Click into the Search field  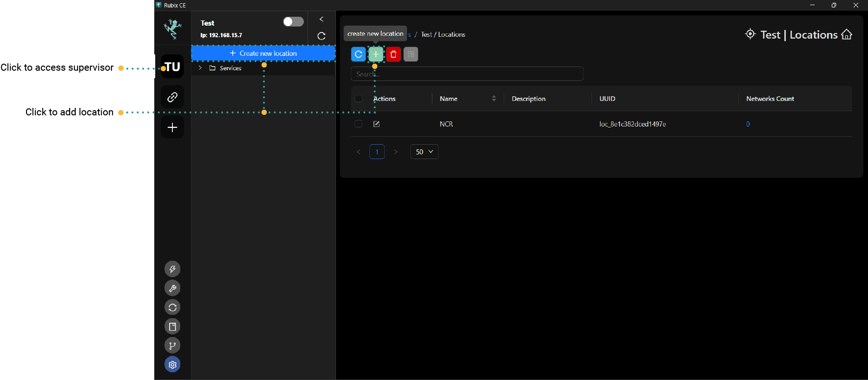[467, 74]
